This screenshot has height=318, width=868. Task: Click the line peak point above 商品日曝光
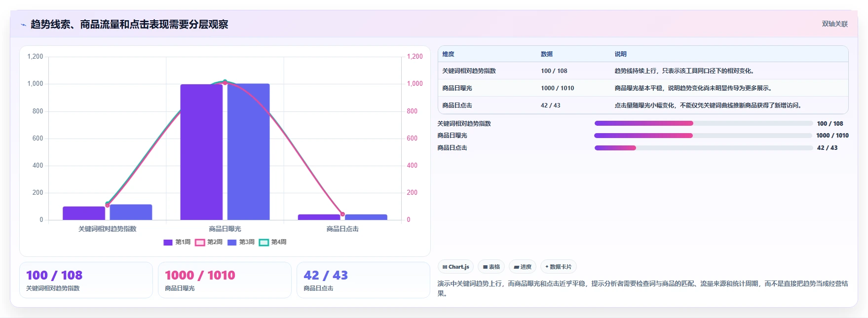[x=225, y=82]
